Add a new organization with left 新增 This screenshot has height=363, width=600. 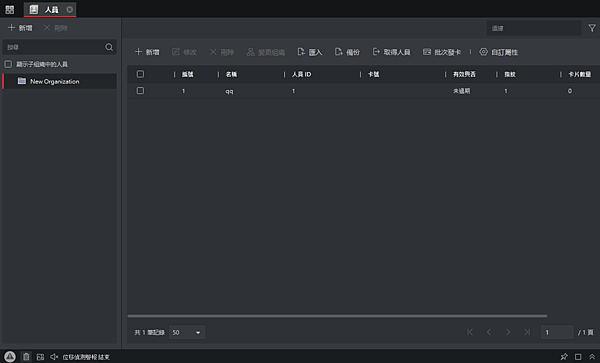20,28
